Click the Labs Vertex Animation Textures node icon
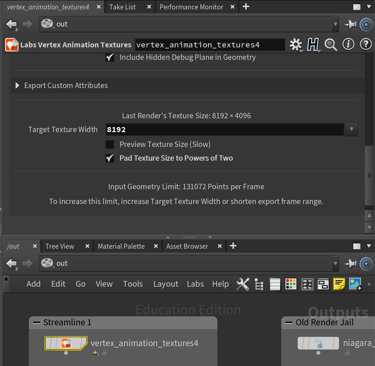 (x=12, y=45)
